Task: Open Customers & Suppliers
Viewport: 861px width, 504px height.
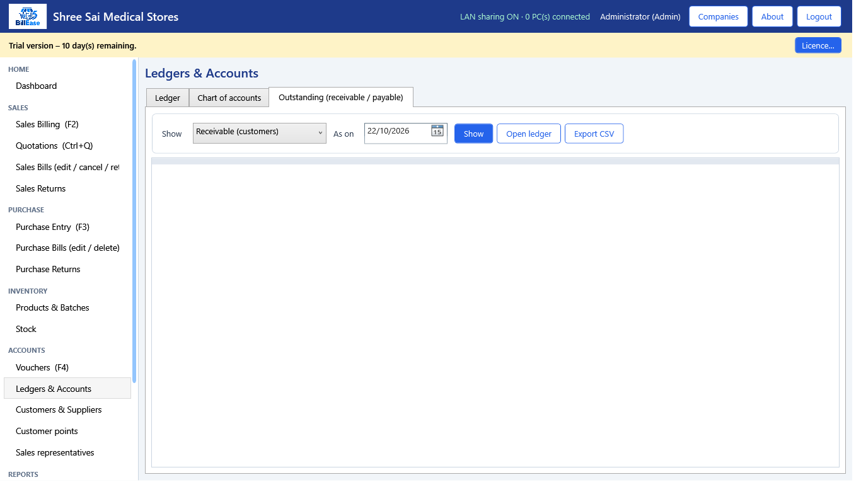Action: (x=67, y=409)
